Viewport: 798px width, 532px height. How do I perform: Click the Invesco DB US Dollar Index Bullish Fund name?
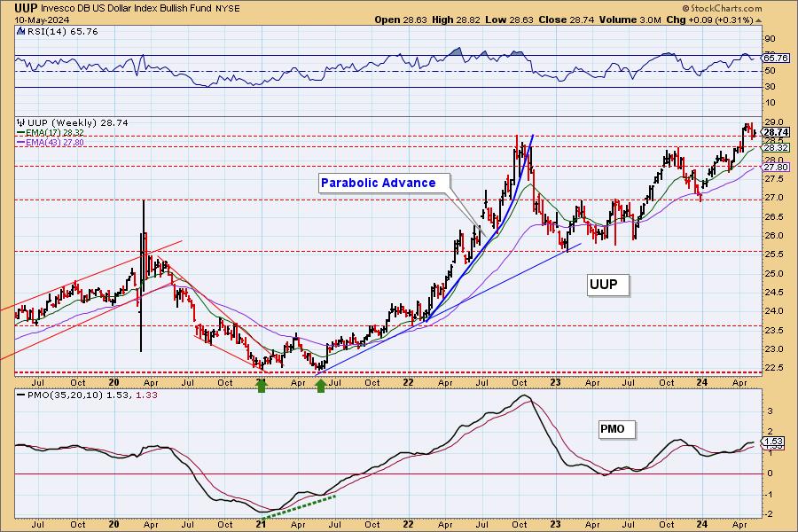pyautogui.click(x=127, y=9)
